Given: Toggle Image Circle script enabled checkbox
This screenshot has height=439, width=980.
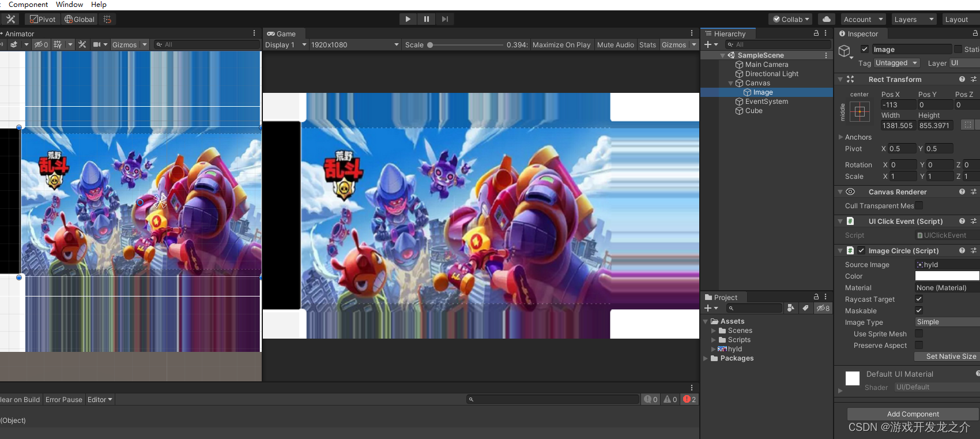Looking at the screenshot, I should [861, 250].
